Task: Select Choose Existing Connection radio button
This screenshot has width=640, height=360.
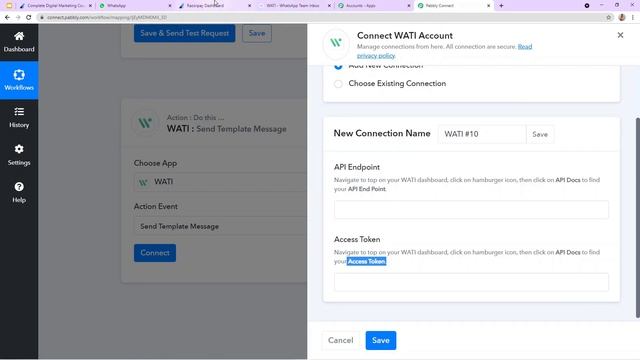Action: [338, 84]
